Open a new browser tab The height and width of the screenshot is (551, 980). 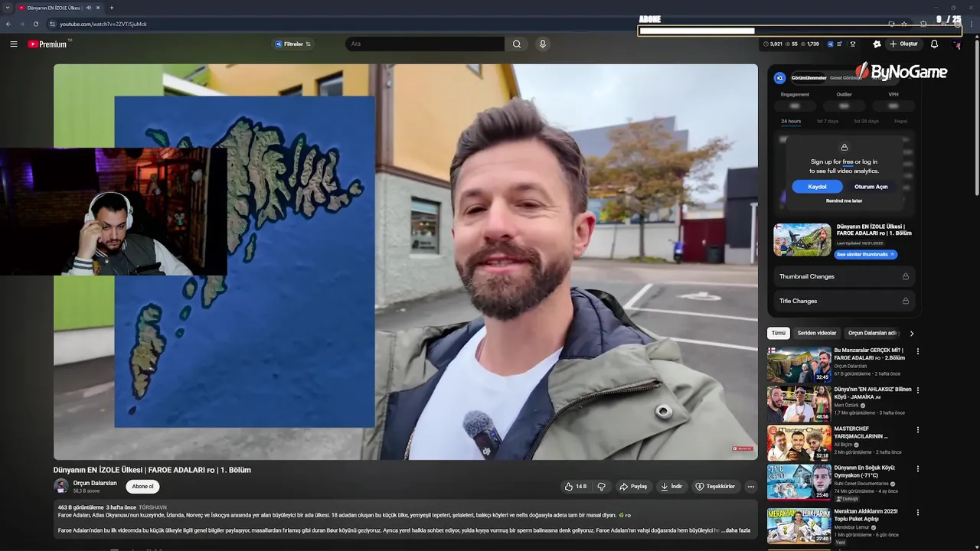click(111, 8)
